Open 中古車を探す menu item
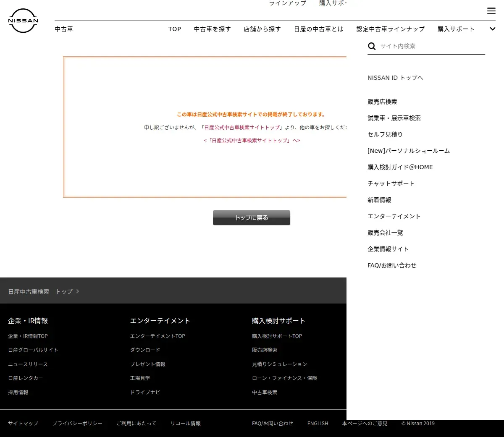 pyautogui.click(x=213, y=29)
